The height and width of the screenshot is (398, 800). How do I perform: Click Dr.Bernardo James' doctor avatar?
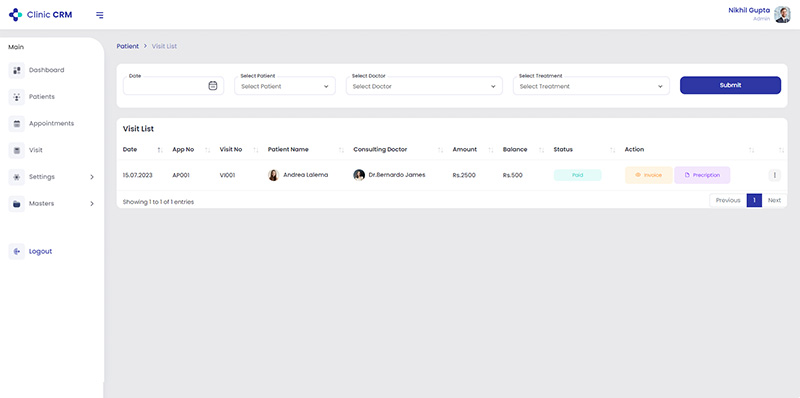click(359, 175)
